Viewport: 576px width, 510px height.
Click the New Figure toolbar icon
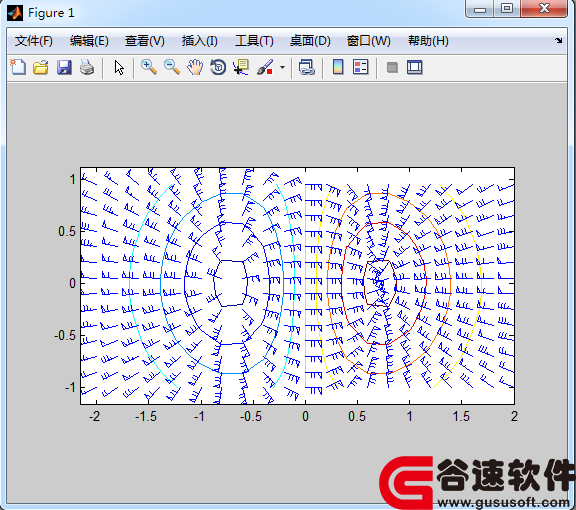tap(18, 67)
